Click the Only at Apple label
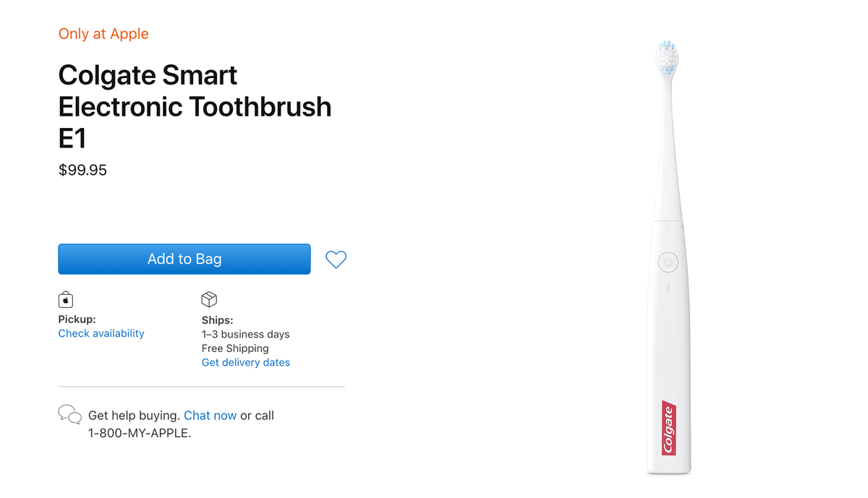 coord(103,33)
